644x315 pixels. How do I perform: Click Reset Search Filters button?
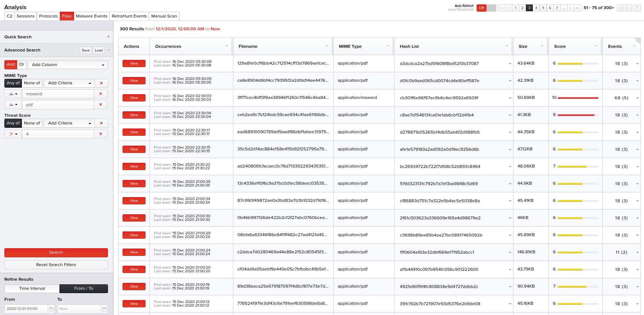pyautogui.click(x=56, y=265)
